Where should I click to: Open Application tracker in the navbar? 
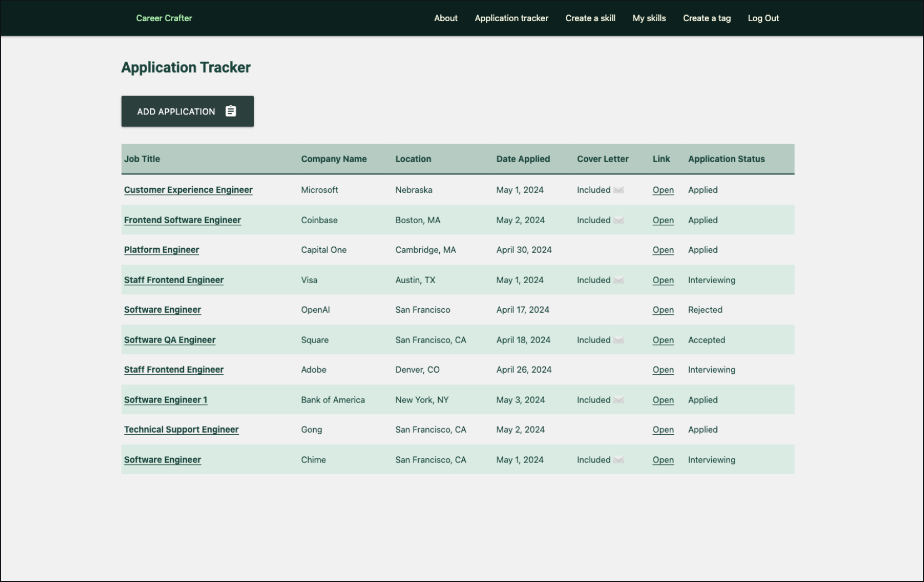(511, 18)
